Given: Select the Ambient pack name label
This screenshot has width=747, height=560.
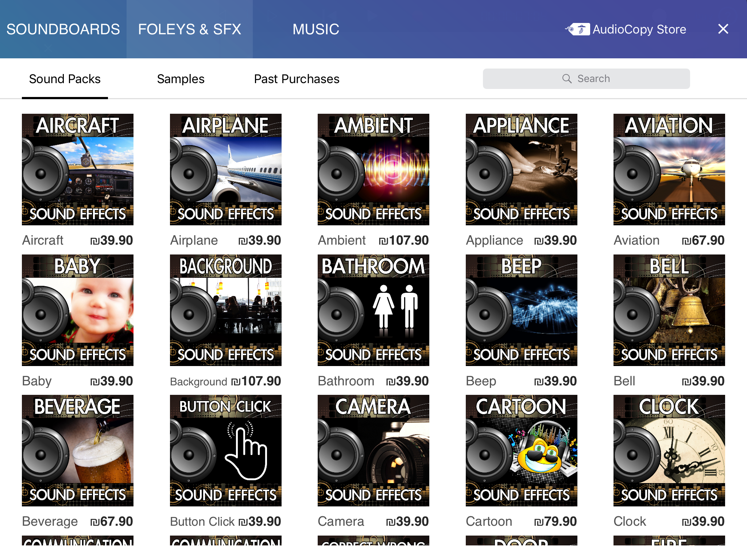Looking at the screenshot, I should 342,240.
